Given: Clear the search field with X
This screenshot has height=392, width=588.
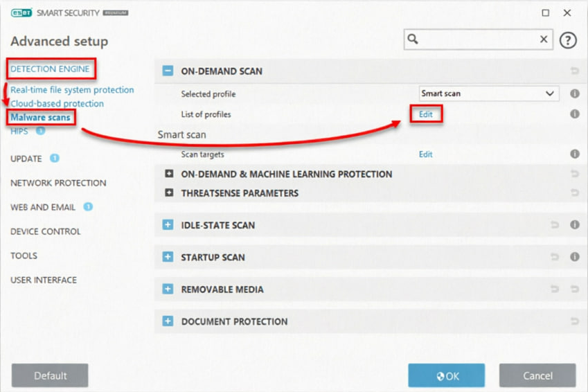Looking at the screenshot, I should click(544, 39).
